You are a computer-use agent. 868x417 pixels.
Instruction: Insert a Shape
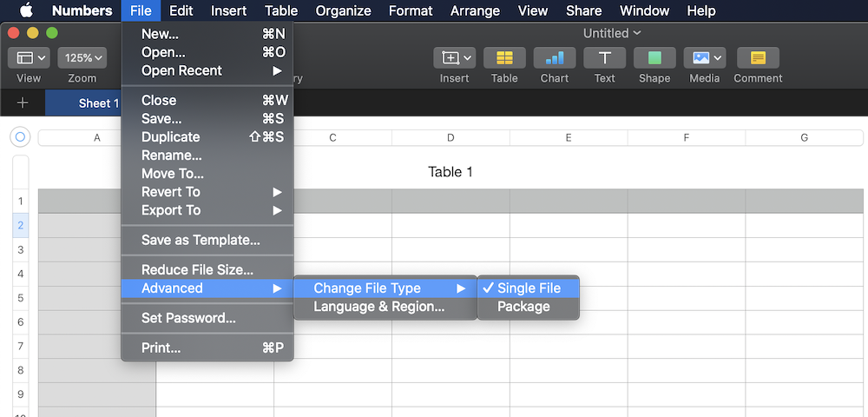click(654, 57)
